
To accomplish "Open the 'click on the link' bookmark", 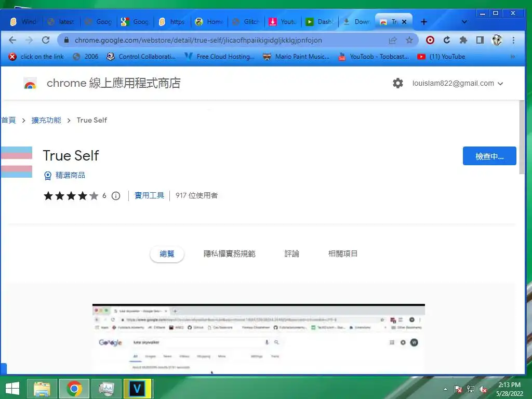I will (36, 57).
